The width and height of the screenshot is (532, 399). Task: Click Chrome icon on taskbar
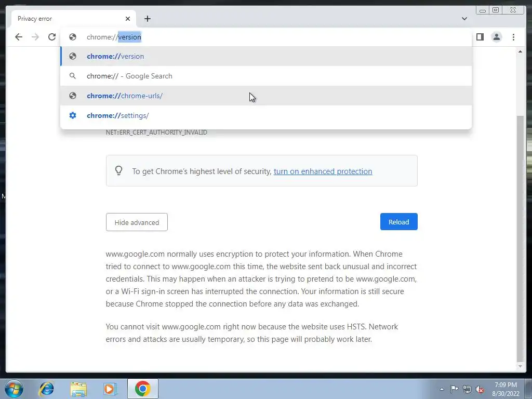click(142, 389)
